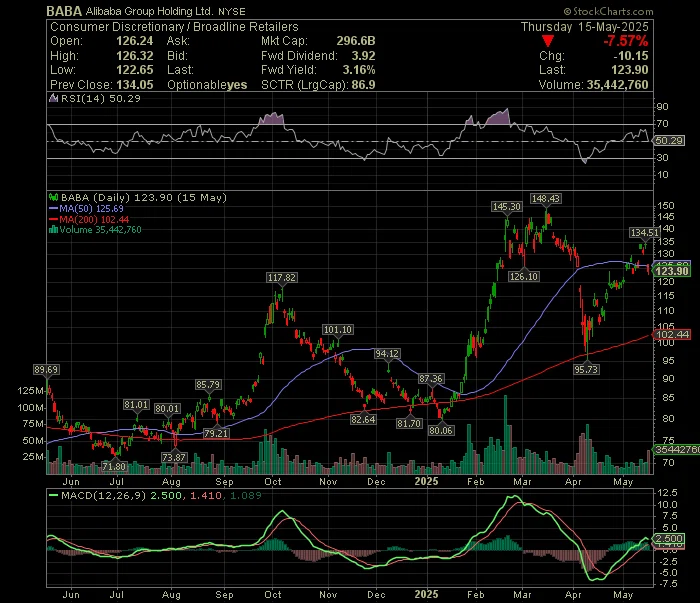Viewport: 700px width, 603px height.
Task: Click the 73.87 August low label
Action: coord(174,457)
